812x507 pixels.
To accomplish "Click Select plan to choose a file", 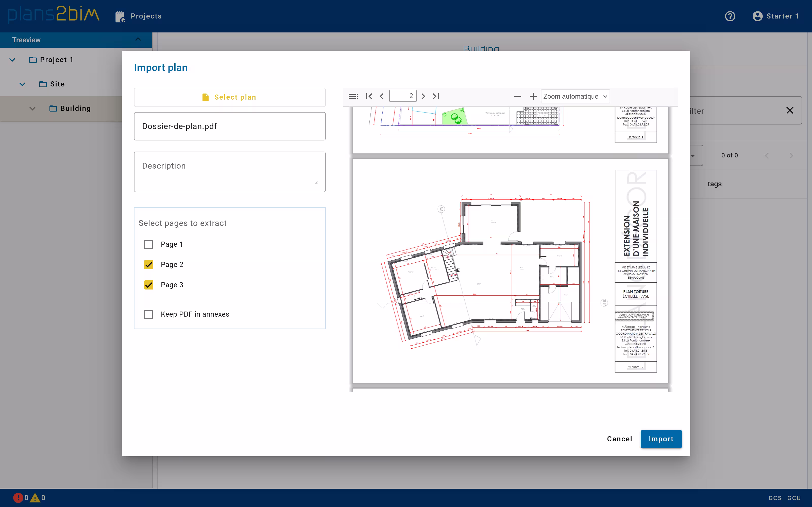I will pyautogui.click(x=229, y=97).
